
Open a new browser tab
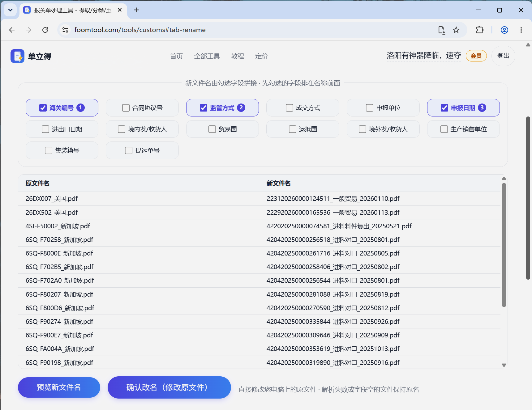point(136,10)
